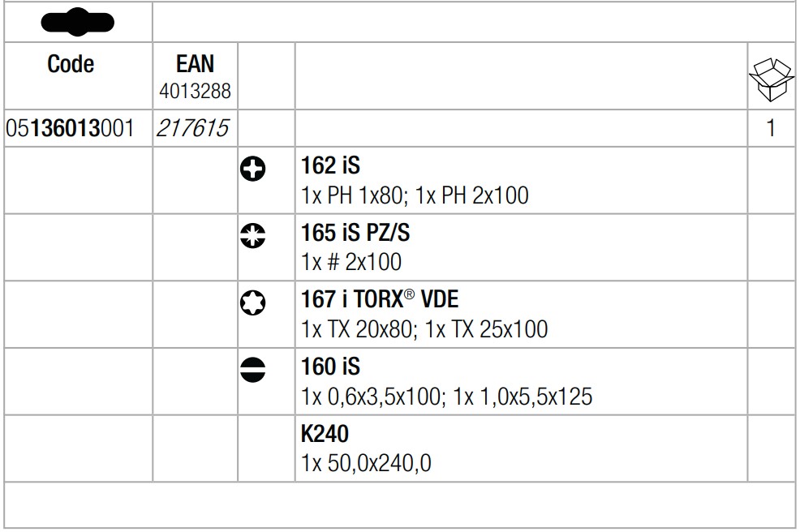
Task: Select the Code column header
Action: pos(71,64)
